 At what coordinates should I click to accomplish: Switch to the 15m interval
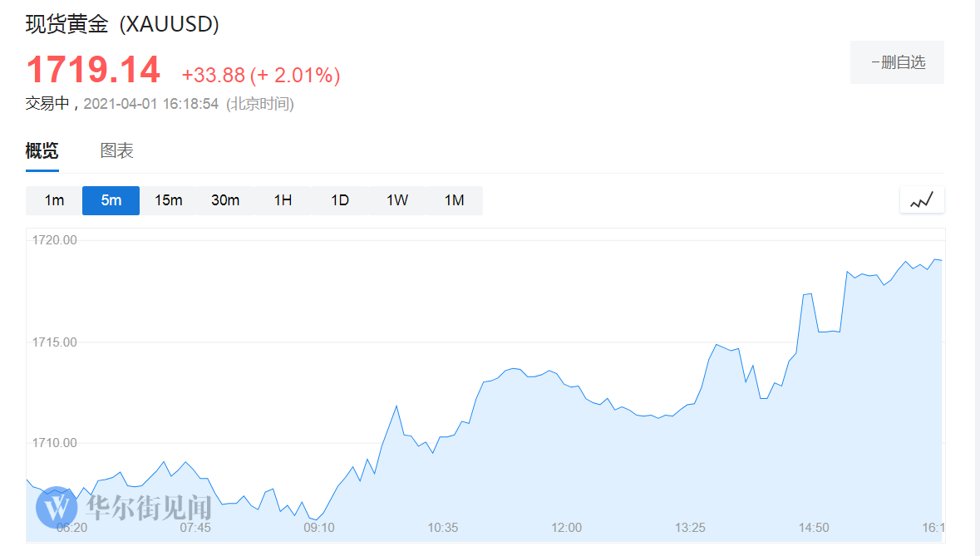(x=168, y=200)
